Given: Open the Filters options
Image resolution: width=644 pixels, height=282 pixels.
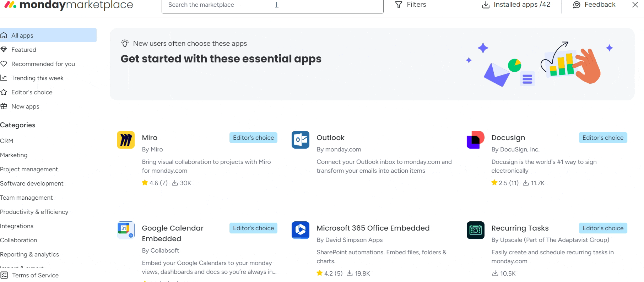Looking at the screenshot, I should point(411,5).
